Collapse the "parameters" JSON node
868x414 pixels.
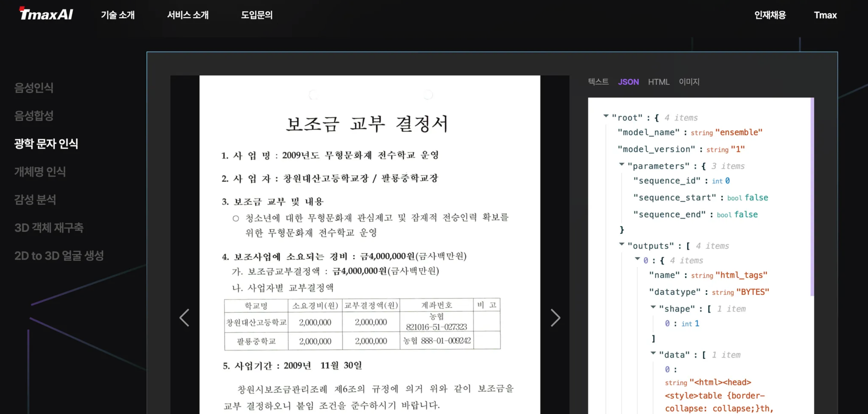[x=622, y=164]
